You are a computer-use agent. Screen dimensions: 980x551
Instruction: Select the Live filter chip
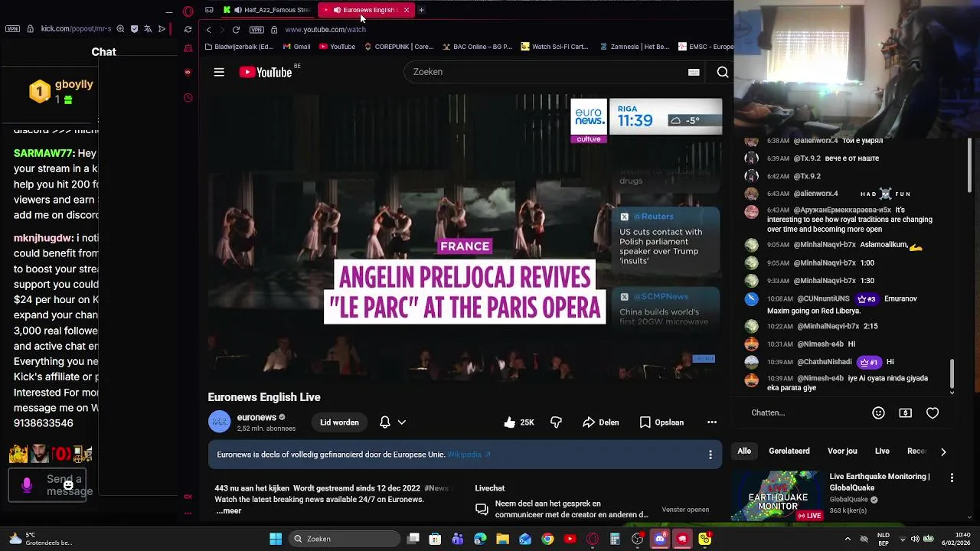click(x=882, y=452)
